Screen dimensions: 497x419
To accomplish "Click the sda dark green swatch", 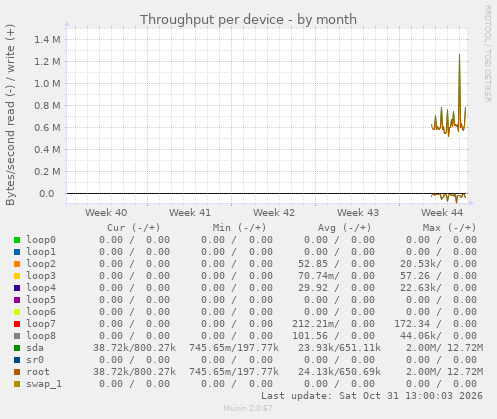I will point(17,348).
